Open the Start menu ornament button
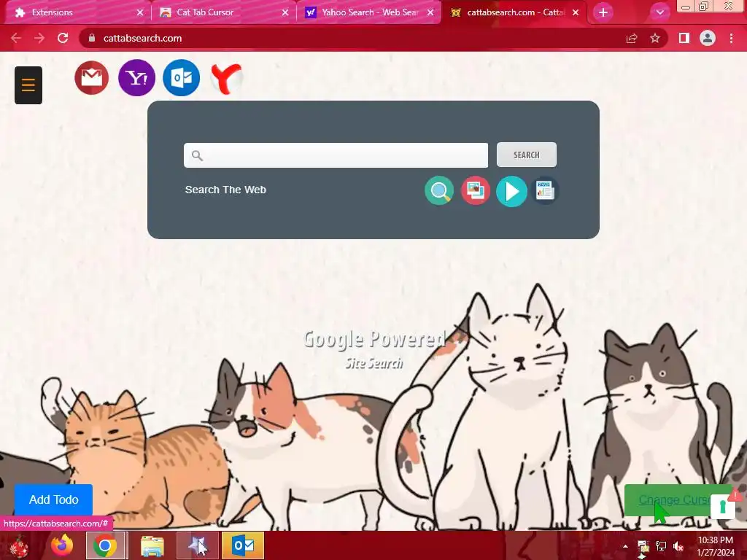Viewport: 747px width, 560px height. pos(19,545)
